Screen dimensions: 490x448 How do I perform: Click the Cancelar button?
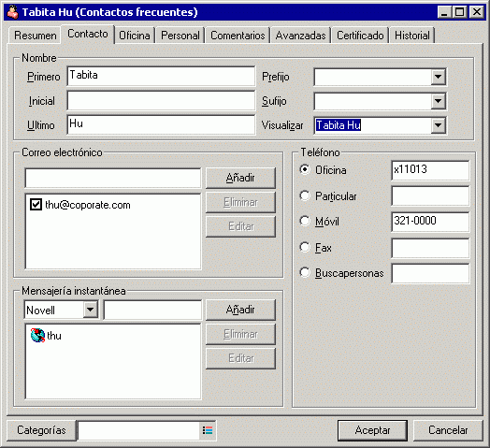pyautogui.click(x=448, y=430)
